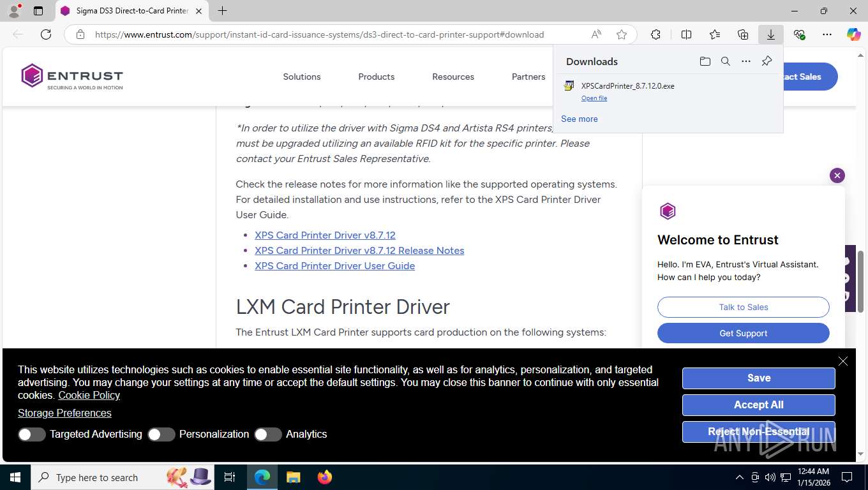This screenshot has height=490, width=868.
Task: Open more options in Downloads panel
Action: (x=746, y=61)
